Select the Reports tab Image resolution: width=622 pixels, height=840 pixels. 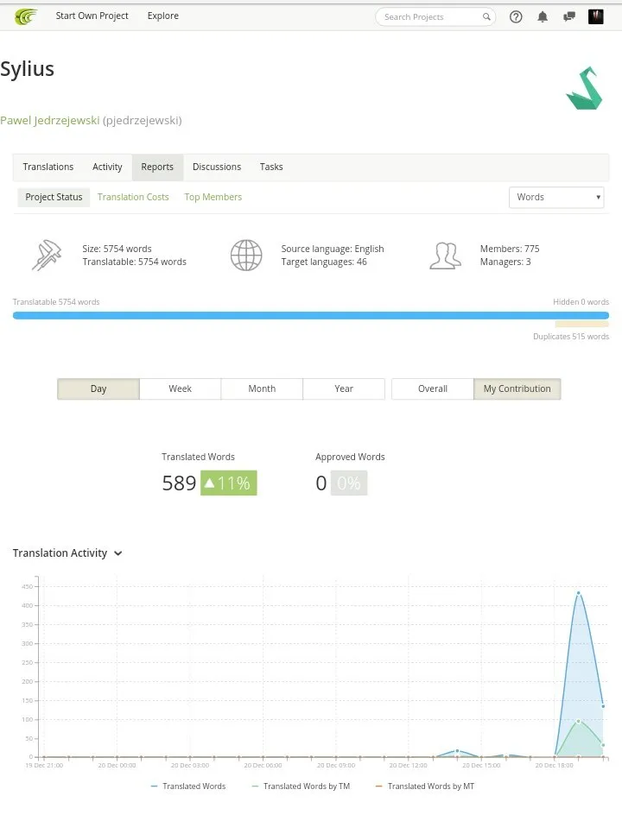(x=157, y=167)
